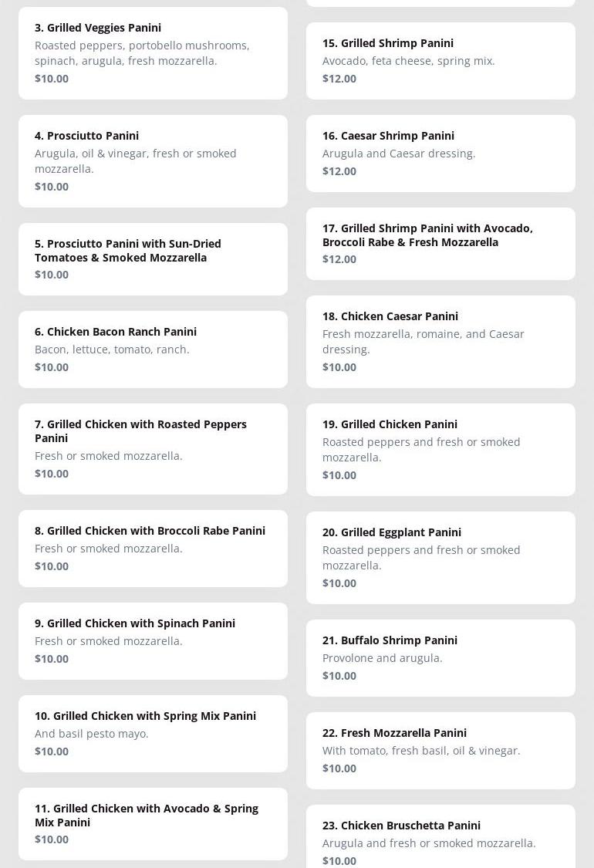Open Grilled Shrimp Panini with Avocado, Broccoli Rabe
Image resolution: width=594 pixels, height=868 pixels.
click(440, 244)
